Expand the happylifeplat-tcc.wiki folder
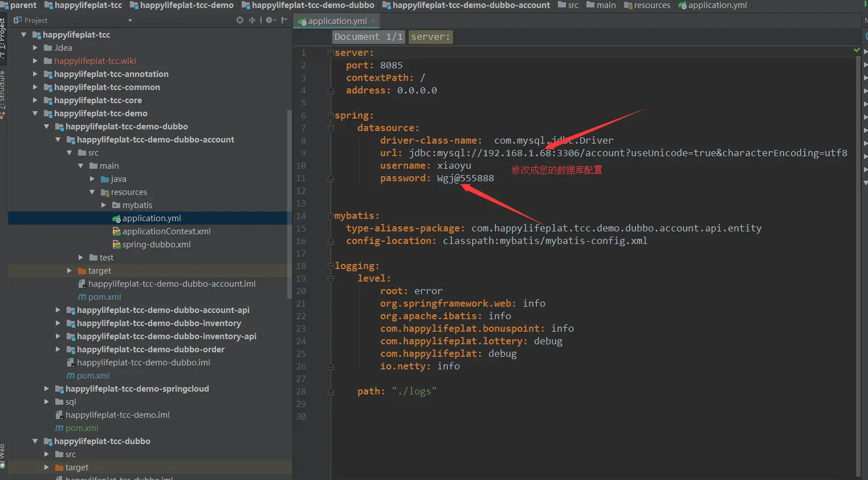Viewport: 868px width, 480px height. point(35,61)
